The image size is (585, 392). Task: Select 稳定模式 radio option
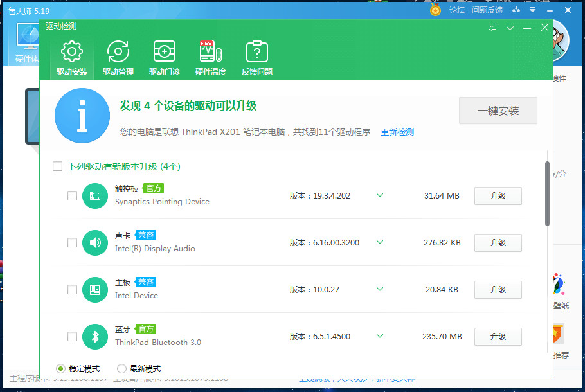(60, 368)
